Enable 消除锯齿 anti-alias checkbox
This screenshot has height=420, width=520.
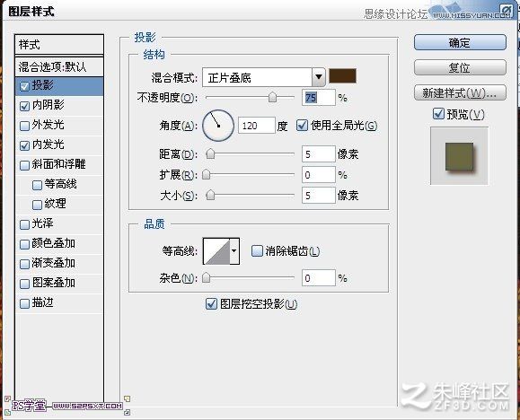257,251
